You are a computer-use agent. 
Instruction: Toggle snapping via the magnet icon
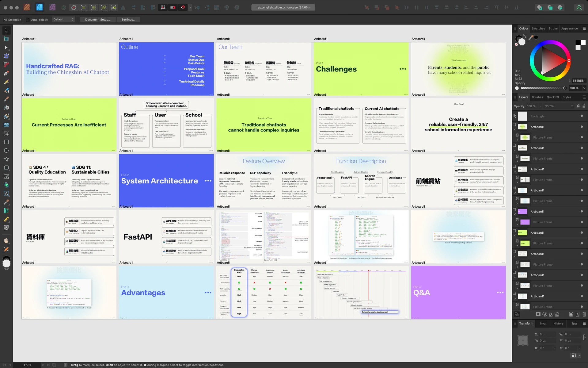(x=183, y=7)
